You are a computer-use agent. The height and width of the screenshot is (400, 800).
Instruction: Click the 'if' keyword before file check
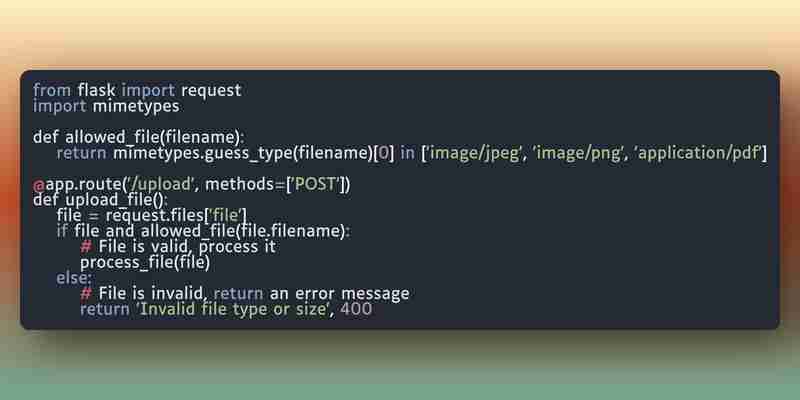pyautogui.click(x=62, y=231)
